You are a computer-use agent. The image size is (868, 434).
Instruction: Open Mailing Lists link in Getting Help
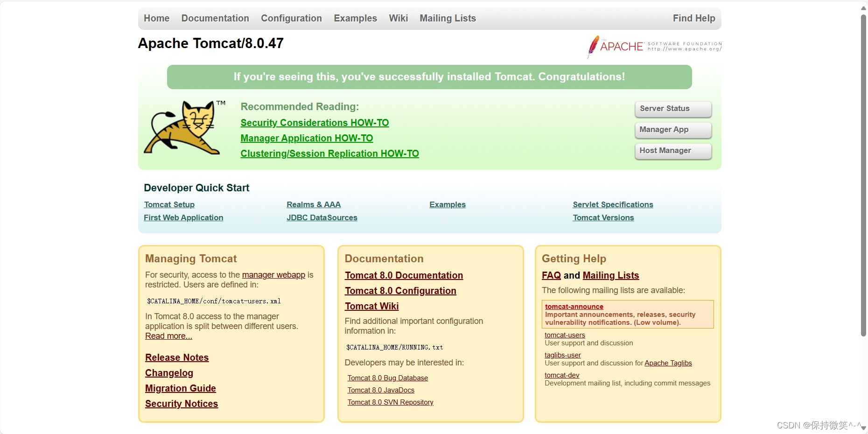point(611,275)
